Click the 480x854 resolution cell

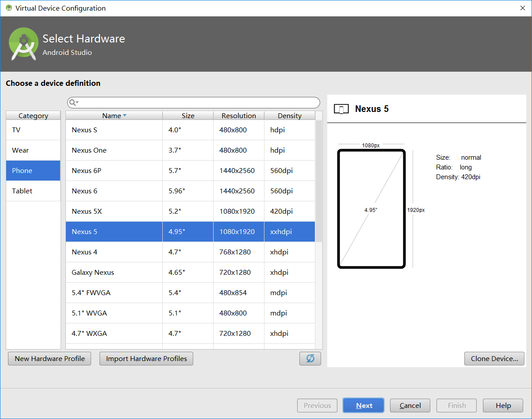239,293
